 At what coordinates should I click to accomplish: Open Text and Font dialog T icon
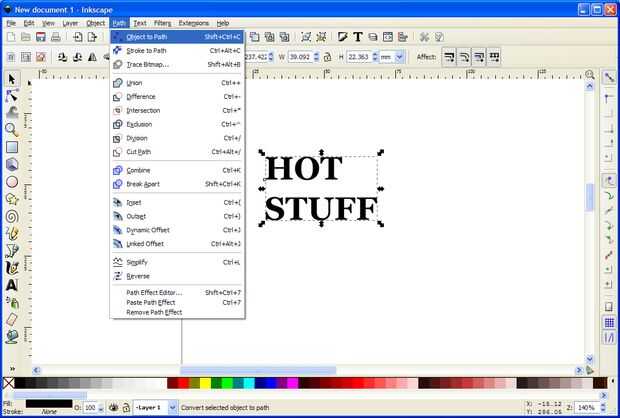click(358, 37)
